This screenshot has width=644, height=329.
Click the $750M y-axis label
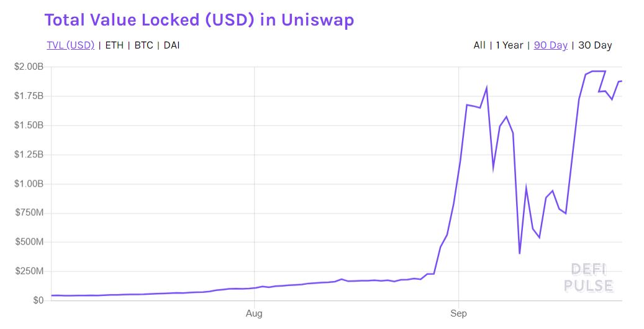[30, 213]
